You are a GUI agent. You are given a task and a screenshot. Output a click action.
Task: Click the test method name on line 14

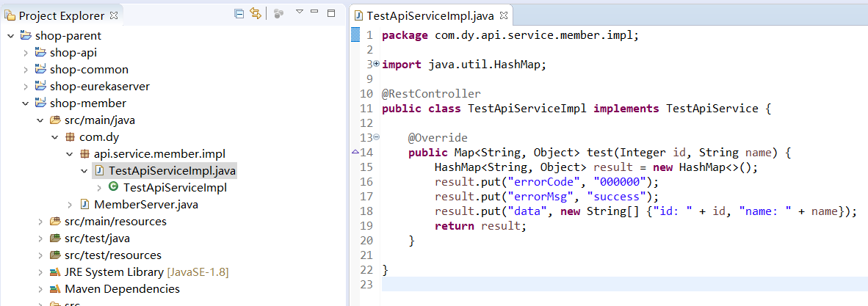point(600,153)
